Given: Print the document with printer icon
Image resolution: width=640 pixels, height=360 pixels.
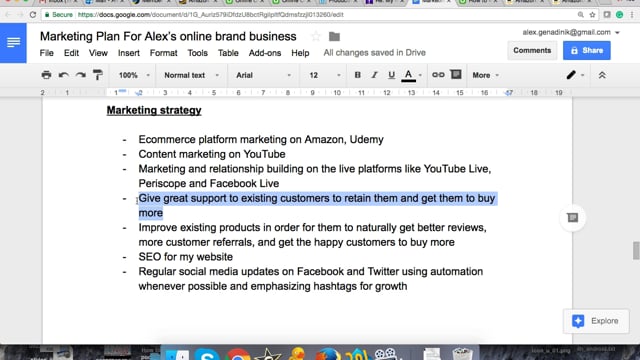Looking at the screenshot, I should click(47, 75).
